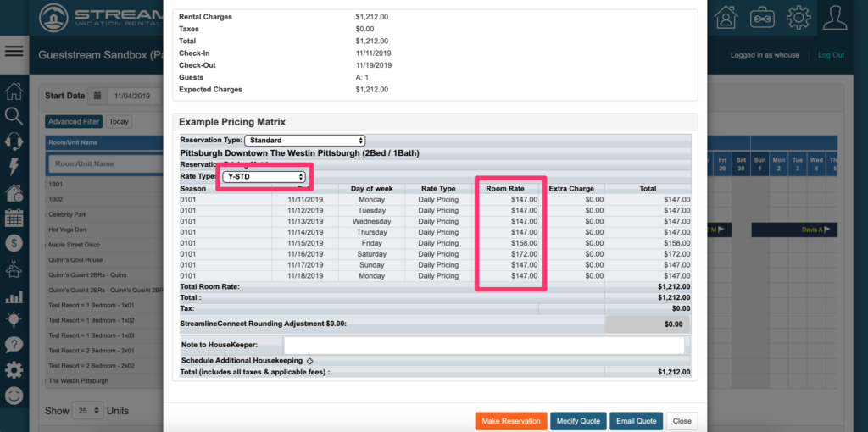This screenshot has width=868, height=432.
Task: Click the rounding adjustment $0.00 box
Action: (648, 324)
